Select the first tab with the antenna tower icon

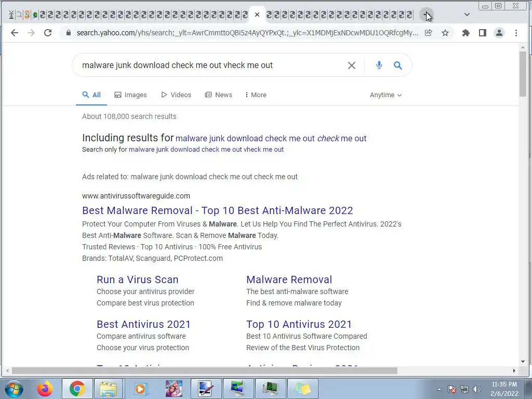coord(11,15)
